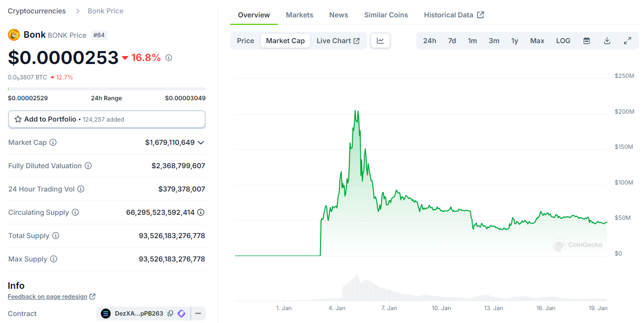Click the $2,368,799,607 valuation value
This screenshot has width=644, height=323.
(x=178, y=166)
